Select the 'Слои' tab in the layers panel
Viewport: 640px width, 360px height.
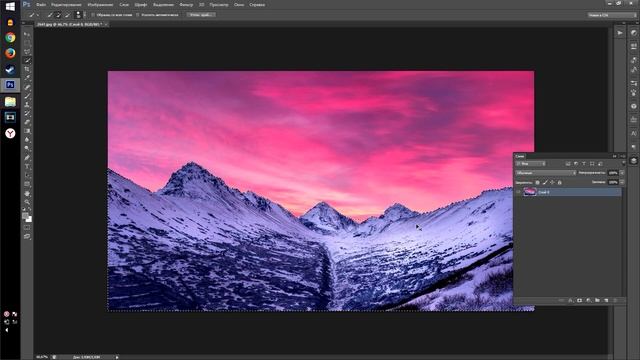pyautogui.click(x=520, y=156)
